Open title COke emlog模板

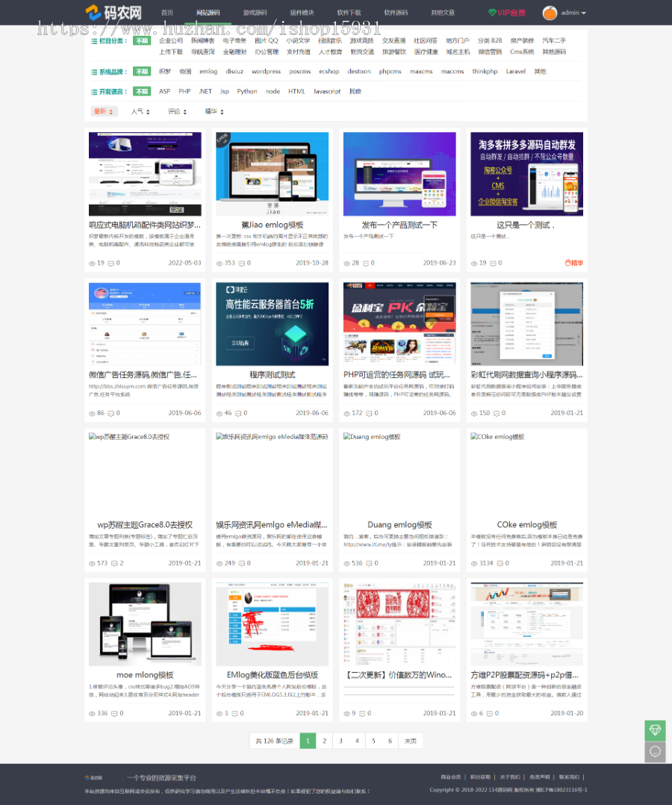point(526,525)
